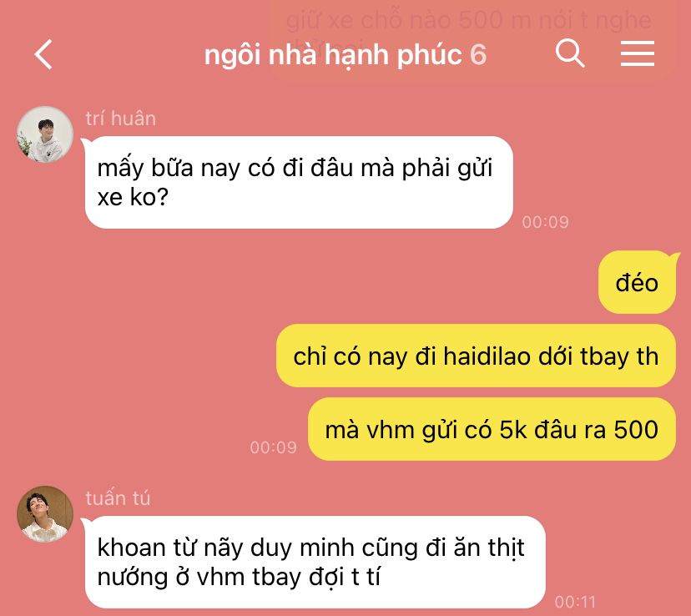
Task: Select the 'chỉ có nay đi haidilao' bubble
Action: (476, 356)
